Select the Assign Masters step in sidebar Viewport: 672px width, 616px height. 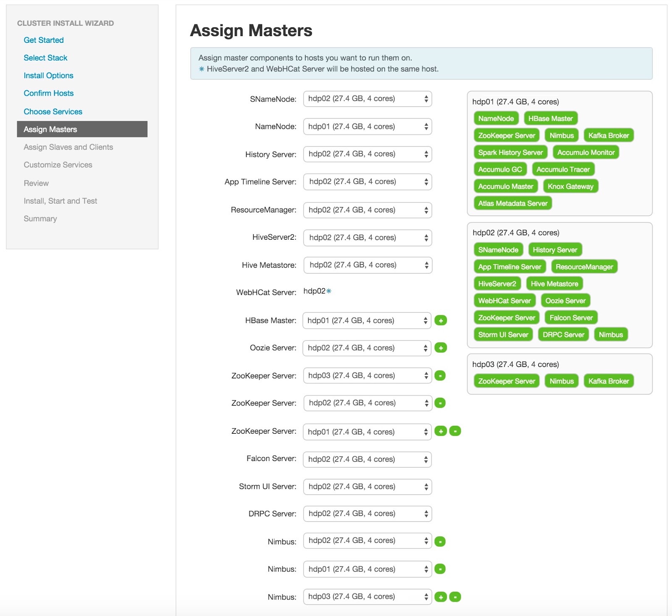(x=82, y=129)
